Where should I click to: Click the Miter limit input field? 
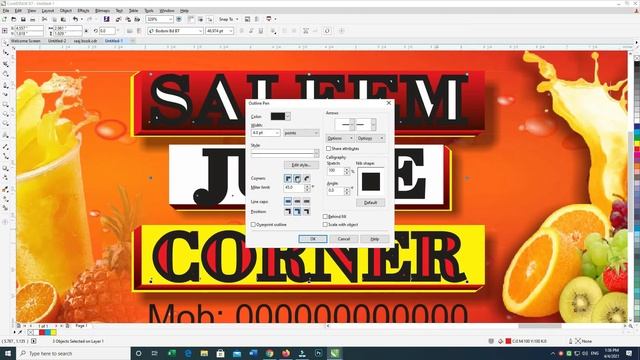click(x=294, y=187)
